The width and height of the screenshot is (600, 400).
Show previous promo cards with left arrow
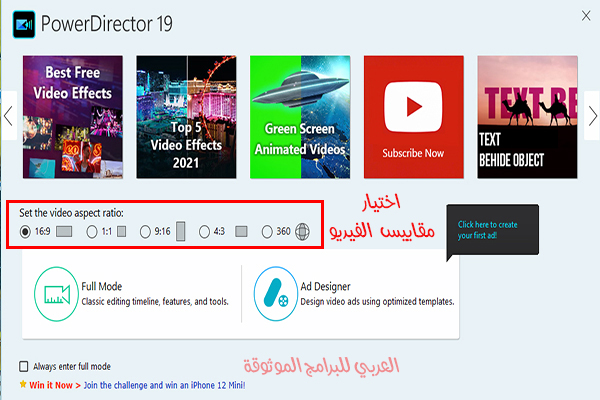pos(8,116)
